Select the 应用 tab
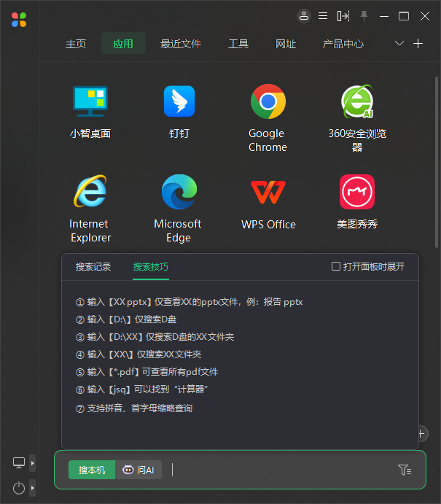Viewport: 441px width, 504px height. [123, 43]
